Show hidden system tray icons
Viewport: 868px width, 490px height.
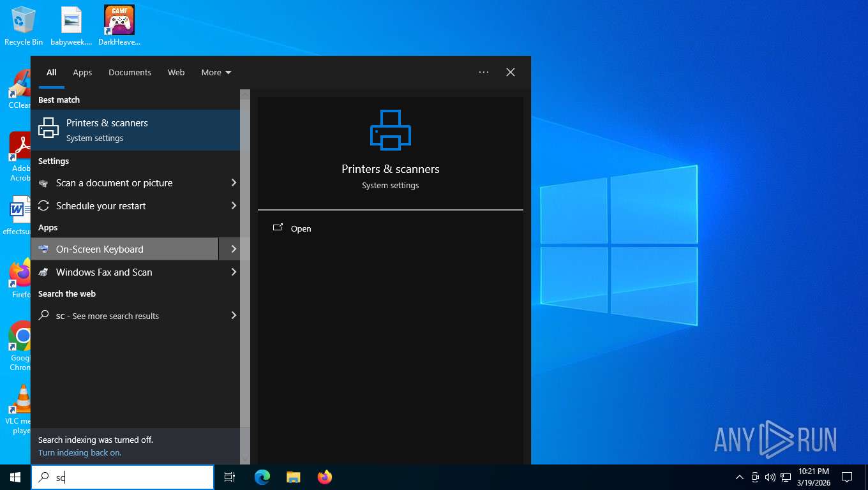740,477
